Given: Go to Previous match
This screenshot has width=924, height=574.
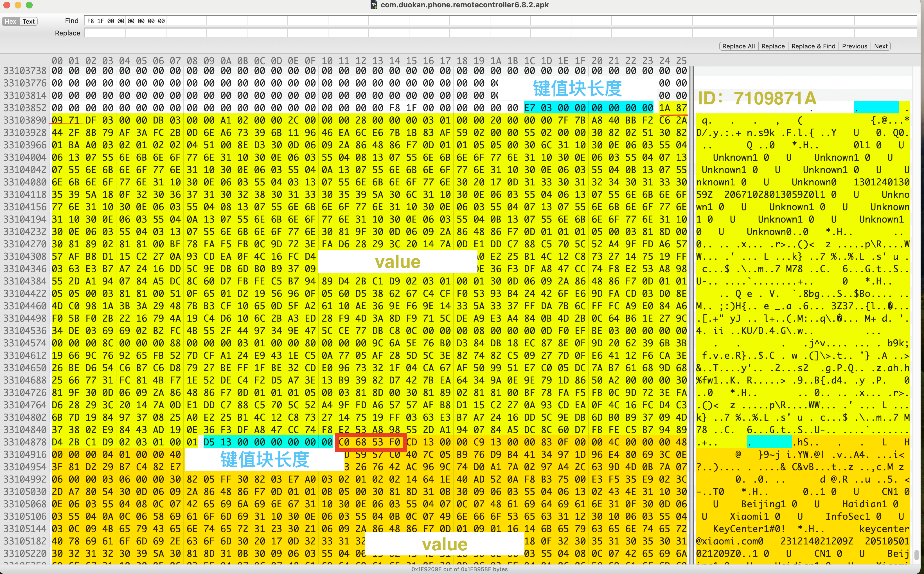Looking at the screenshot, I should coord(854,46).
